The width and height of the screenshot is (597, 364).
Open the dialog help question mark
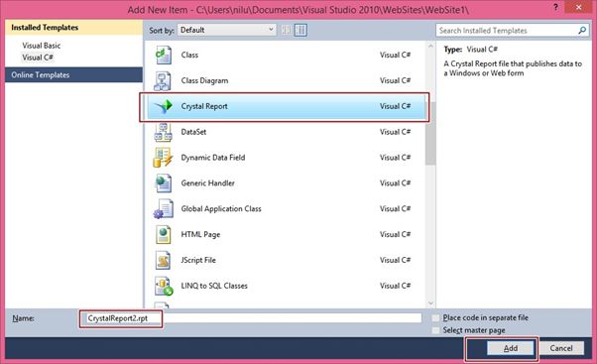tap(556, 7)
